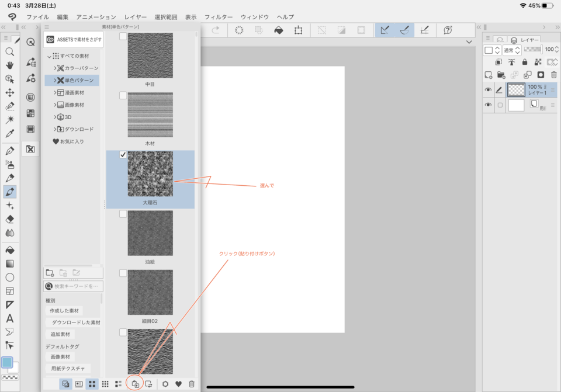Choose the Magnifier zoom tool

[x=10, y=52]
